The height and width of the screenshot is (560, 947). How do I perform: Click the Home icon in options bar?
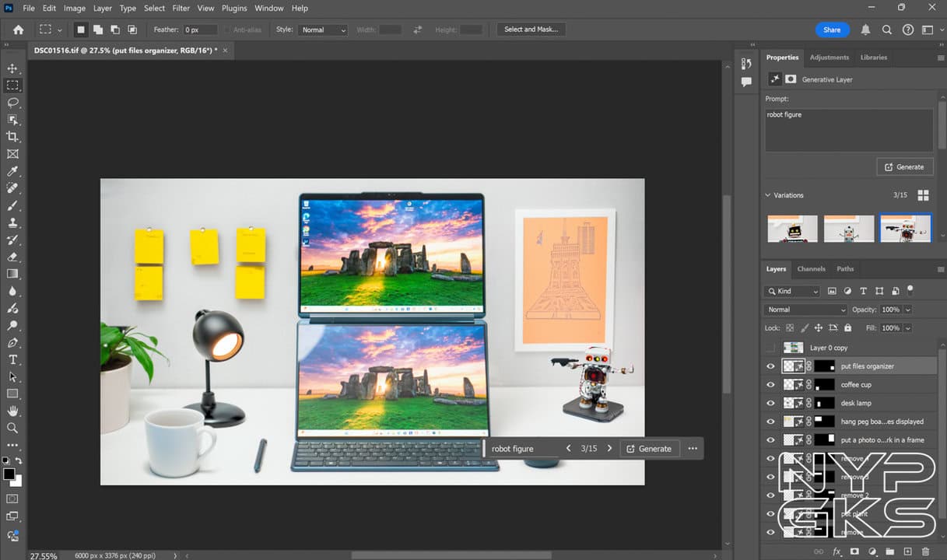tap(19, 30)
